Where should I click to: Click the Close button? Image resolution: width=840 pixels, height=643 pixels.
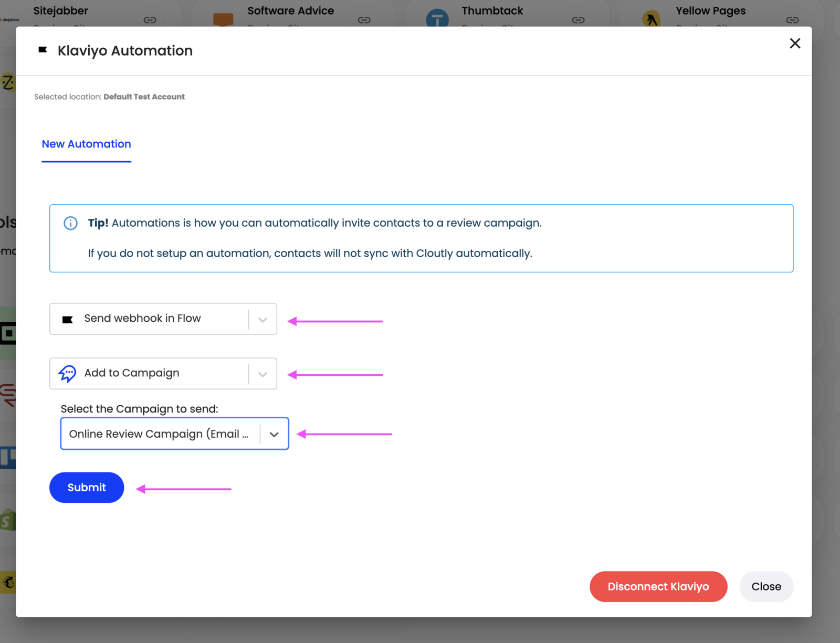click(766, 586)
